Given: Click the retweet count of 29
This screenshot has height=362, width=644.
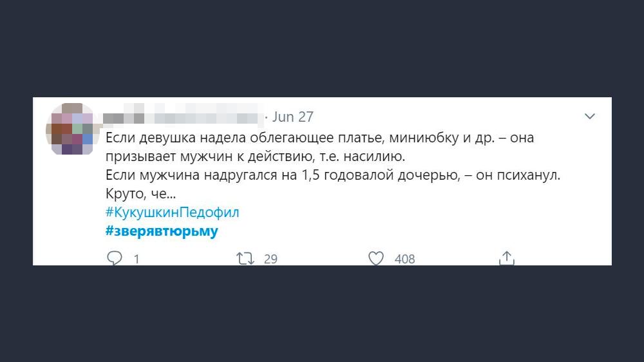Looking at the screenshot, I should point(270,259).
